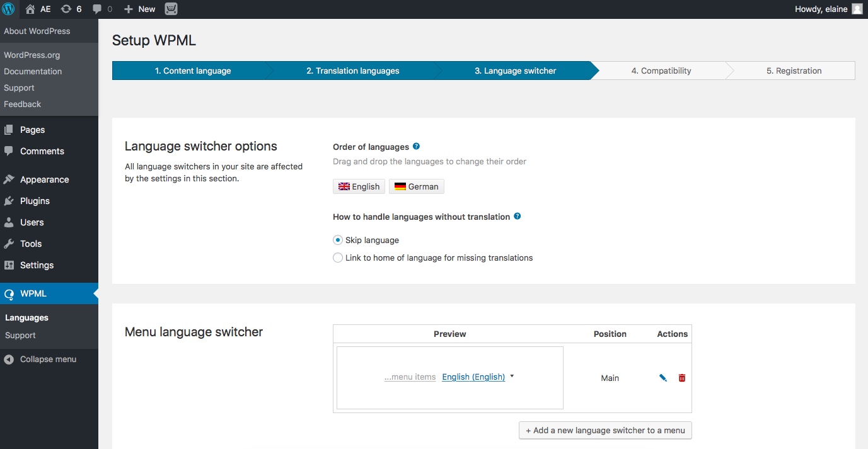Edit the Main menu language switcher pencil icon
This screenshot has width=868, height=449.
663,378
